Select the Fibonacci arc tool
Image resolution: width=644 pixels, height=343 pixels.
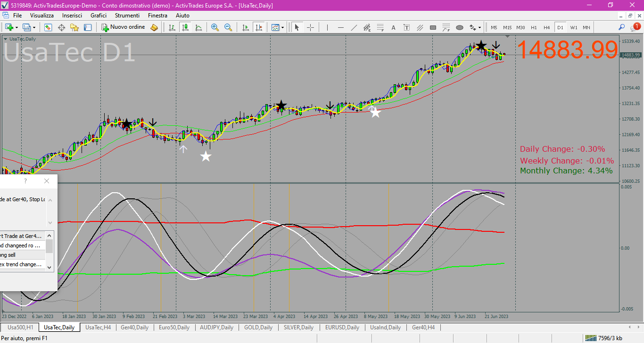(x=446, y=27)
